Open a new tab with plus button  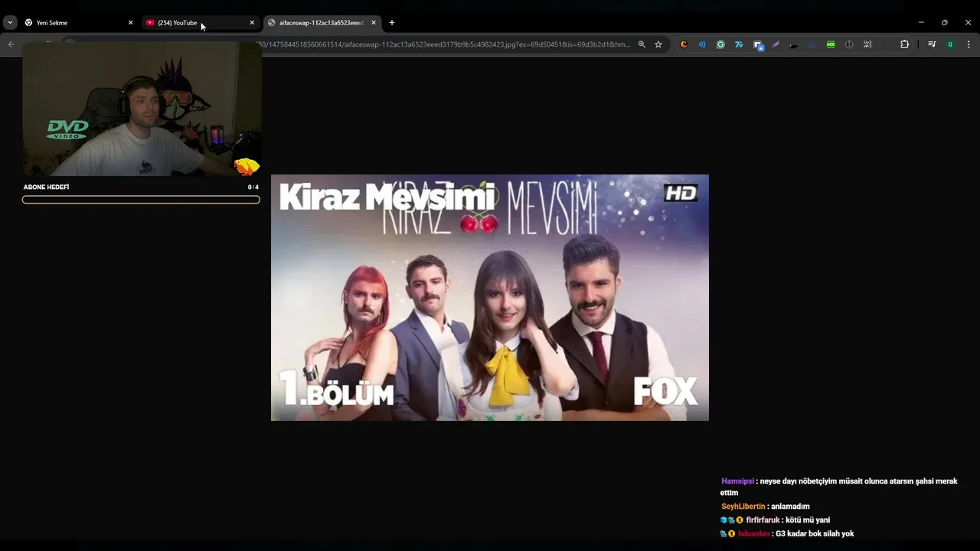point(392,23)
